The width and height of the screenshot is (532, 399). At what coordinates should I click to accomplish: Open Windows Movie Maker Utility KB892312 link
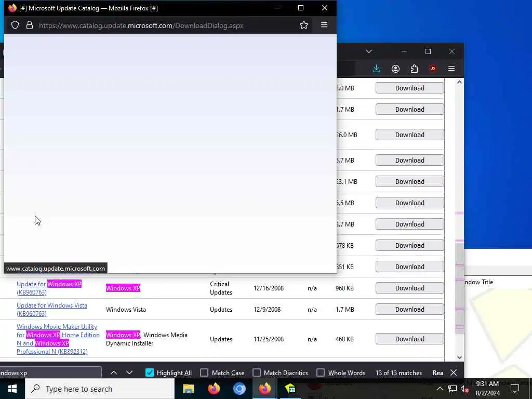point(58,339)
